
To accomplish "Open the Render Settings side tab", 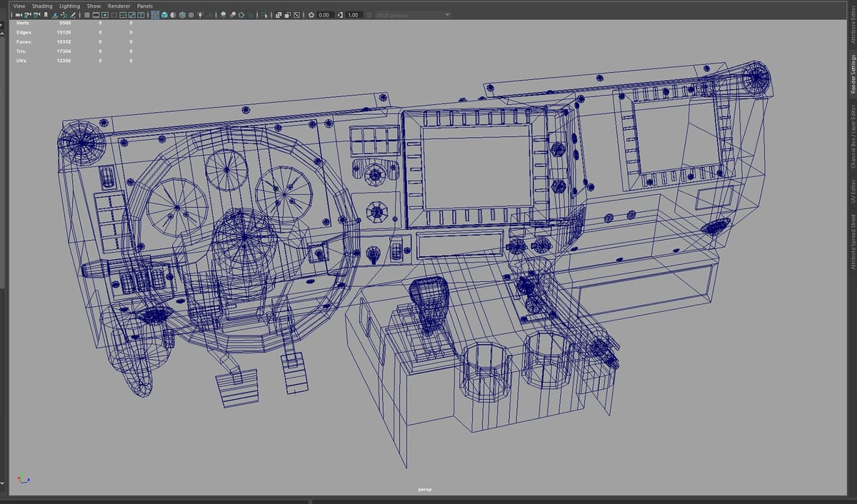I will pyautogui.click(x=853, y=75).
